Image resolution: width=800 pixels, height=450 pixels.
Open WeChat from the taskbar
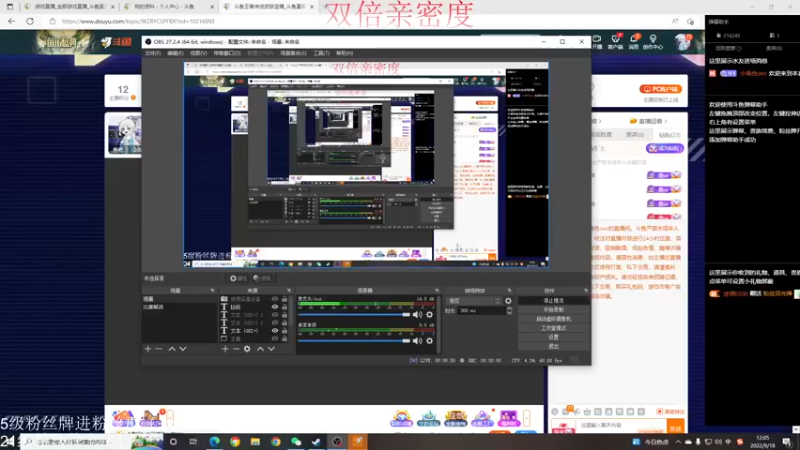(296, 442)
